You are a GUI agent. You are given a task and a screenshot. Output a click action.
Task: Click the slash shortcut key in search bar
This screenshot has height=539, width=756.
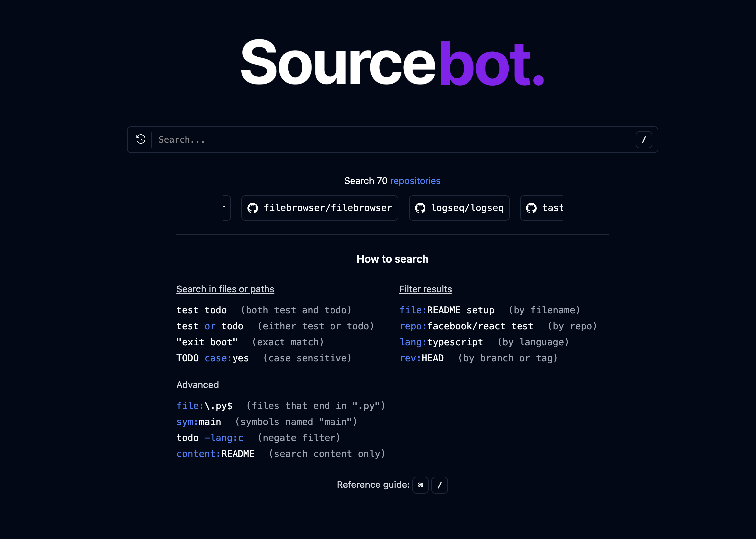(x=643, y=140)
